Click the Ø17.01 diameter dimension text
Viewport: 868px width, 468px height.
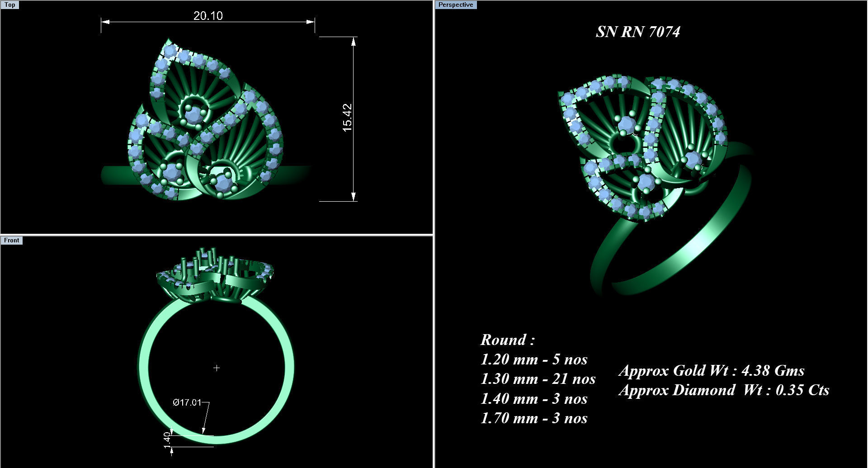(187, 402)
